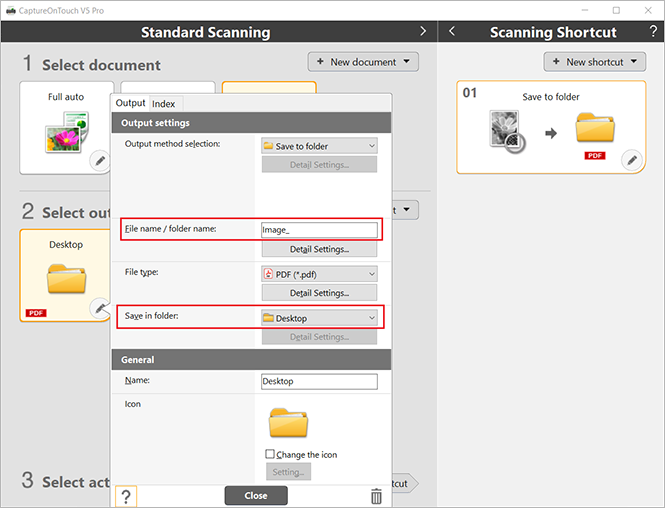
Task: Click the help button in output dialog
Action: pos(126,496)
